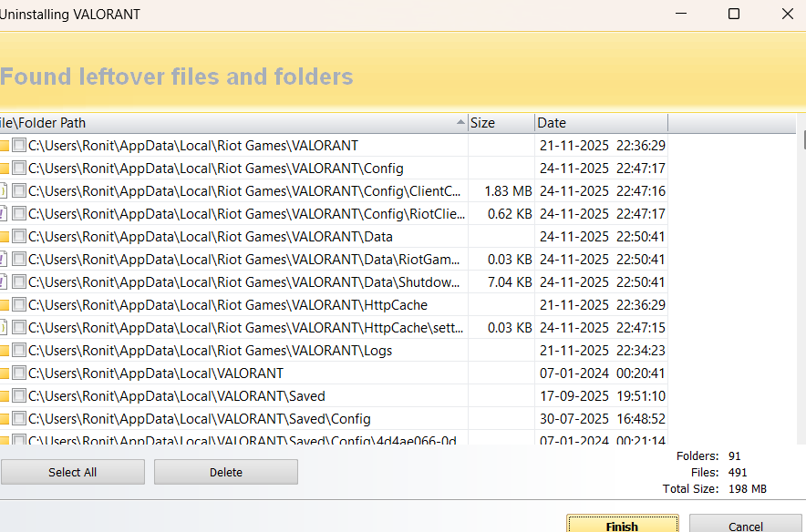Click size cell 7.04 KB
The width and height of the screenshot is (806, 532).
(510, 281)
